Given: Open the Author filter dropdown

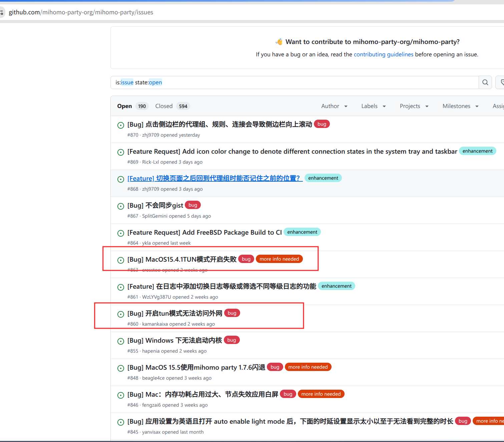Looking at the screenshot, I should (334, 106).
